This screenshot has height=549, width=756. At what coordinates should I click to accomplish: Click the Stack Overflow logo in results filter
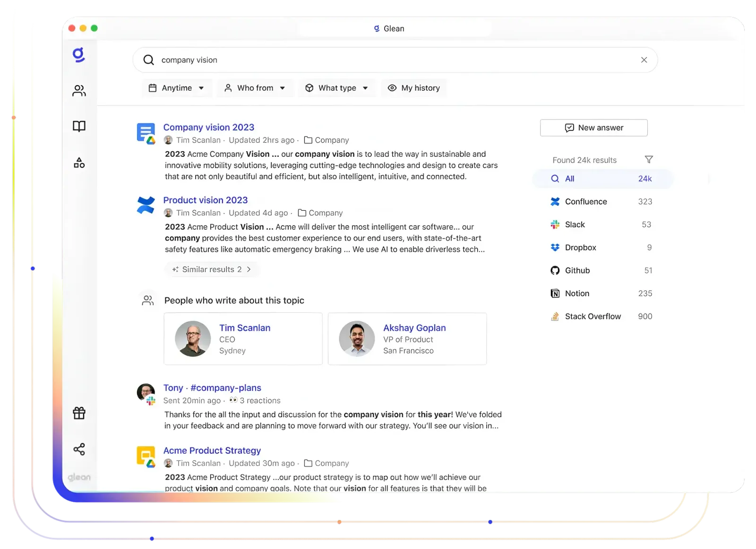(555, 317)
